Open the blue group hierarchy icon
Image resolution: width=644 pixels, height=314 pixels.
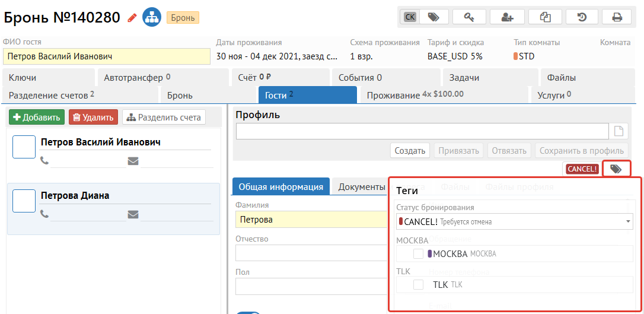coord(152,17)
